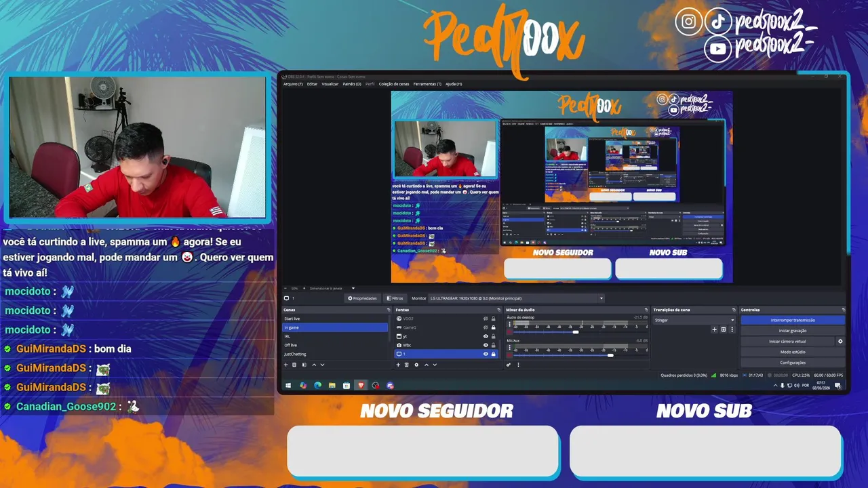Toggle lock on VOD2 source
The height and width of the screenshot is (488, 868).
[x=494, y=319]
